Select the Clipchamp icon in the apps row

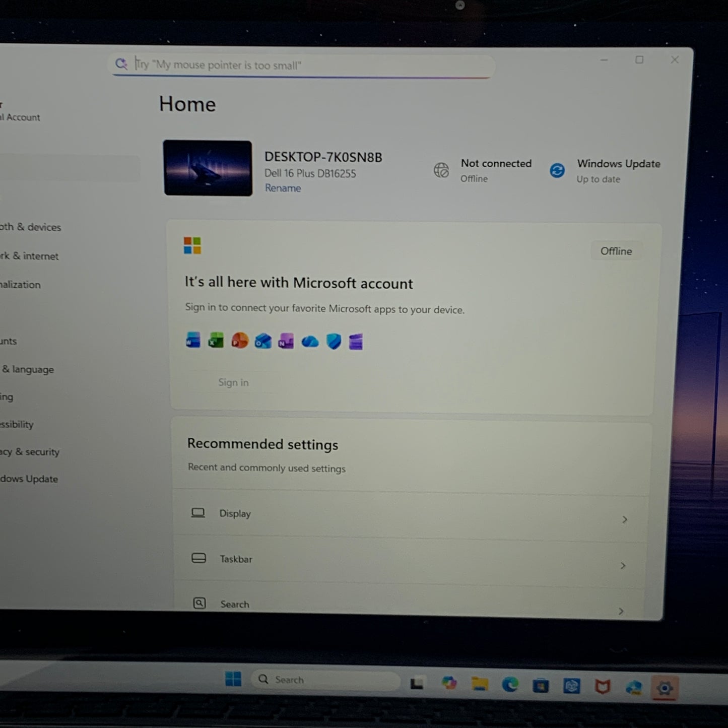tap(355, 341)
